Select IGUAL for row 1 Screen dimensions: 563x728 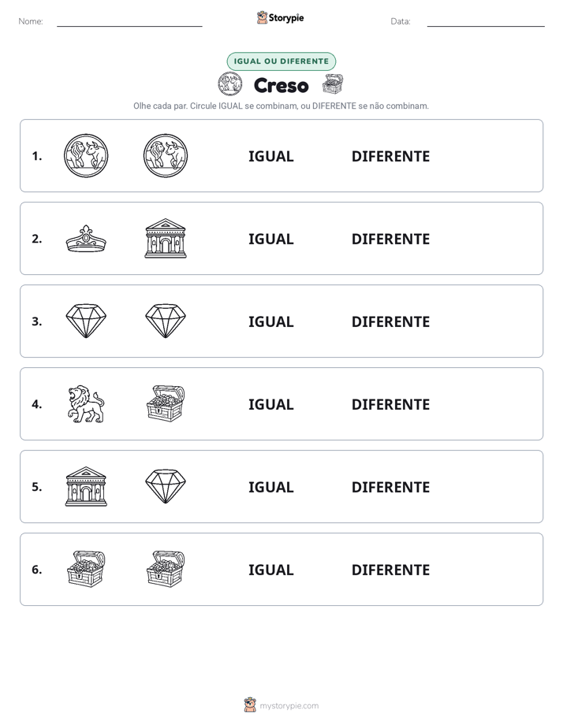(270, 157)
